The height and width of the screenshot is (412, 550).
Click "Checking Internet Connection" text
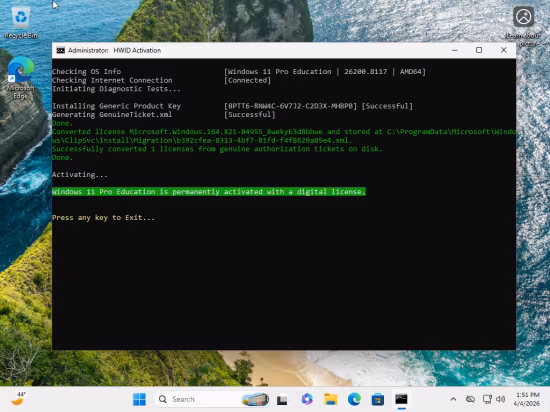click(112, 80)
